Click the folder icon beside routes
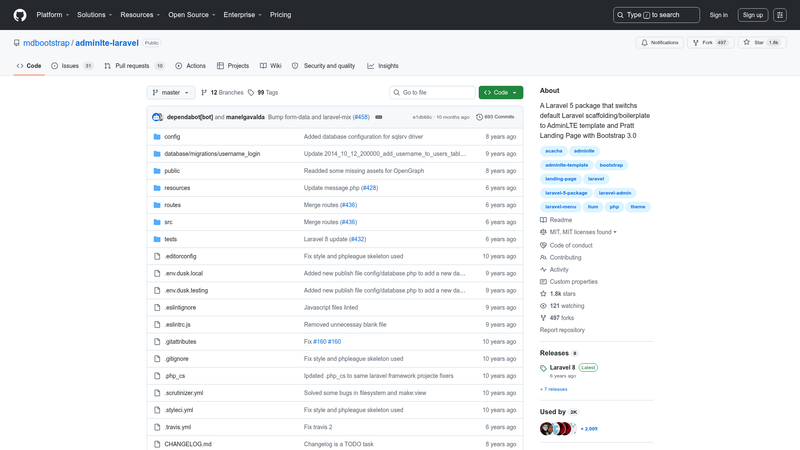The width and height of the screenshot is (800, 450). click(157, 205)
